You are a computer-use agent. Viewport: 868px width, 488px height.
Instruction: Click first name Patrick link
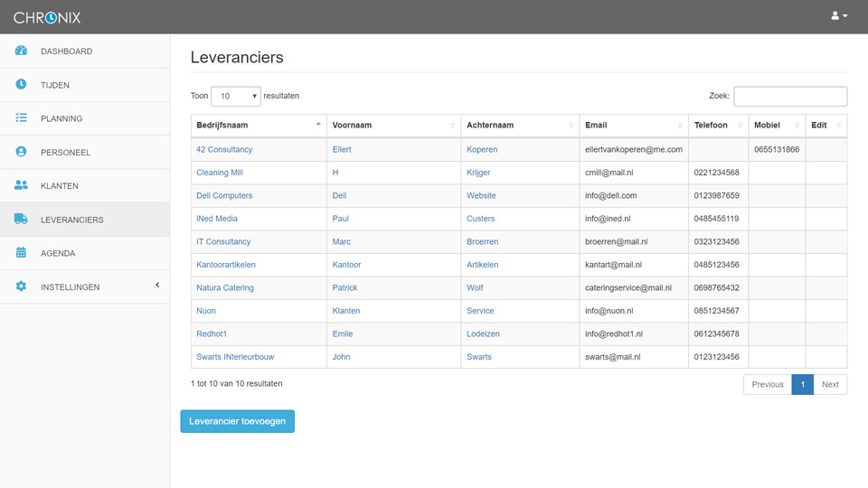point(344,287)
